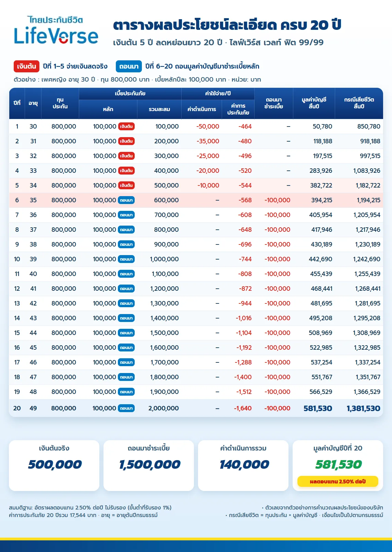
Task: Click the -50,000 fee in year 1
Action: point(208,126)
